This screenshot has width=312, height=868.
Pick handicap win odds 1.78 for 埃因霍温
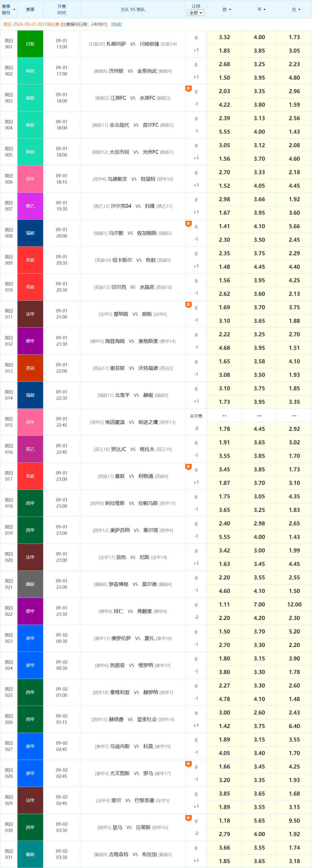point(224,429)
